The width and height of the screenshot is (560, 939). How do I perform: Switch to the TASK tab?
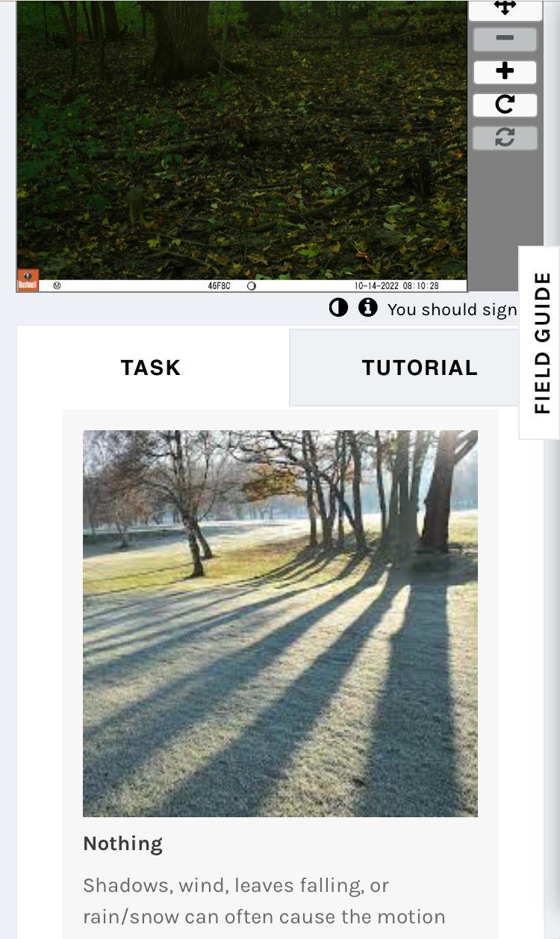click(x=152, y=367)
